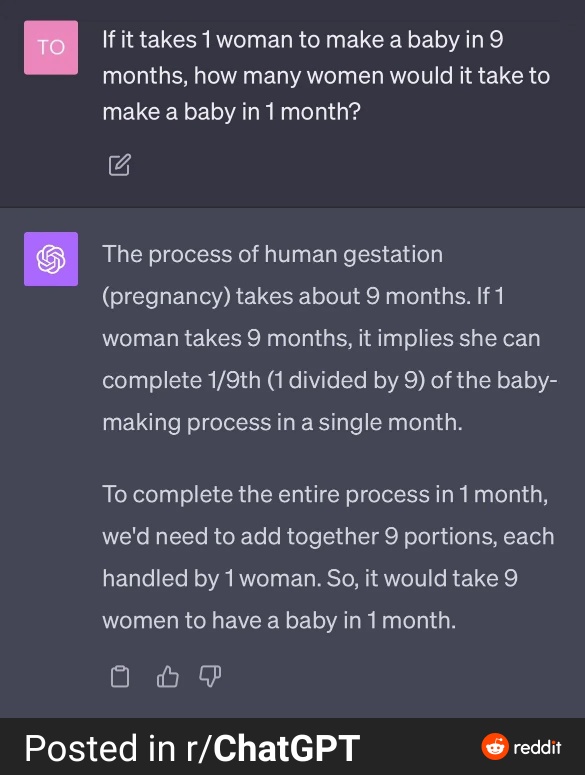Click the first paragraph on human gestation
Image resolution: width=585 pixels, height=775 pixels.
tap(330, 338)
